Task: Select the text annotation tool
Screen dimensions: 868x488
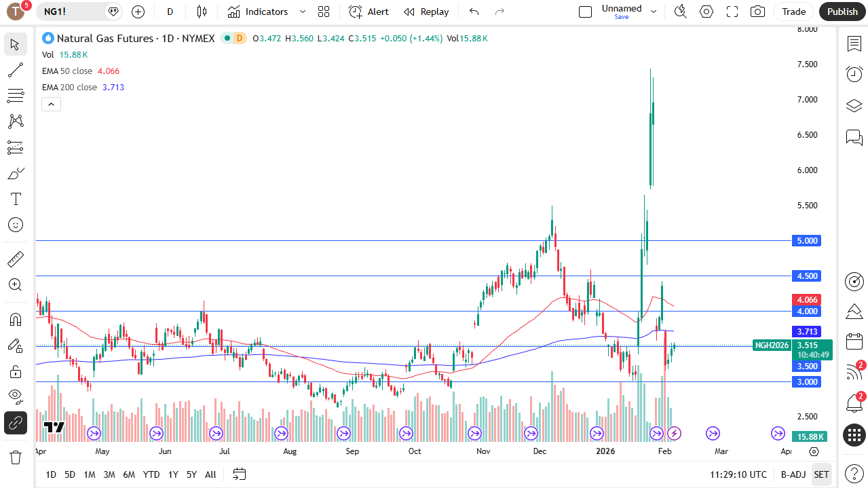Action: 15,199
